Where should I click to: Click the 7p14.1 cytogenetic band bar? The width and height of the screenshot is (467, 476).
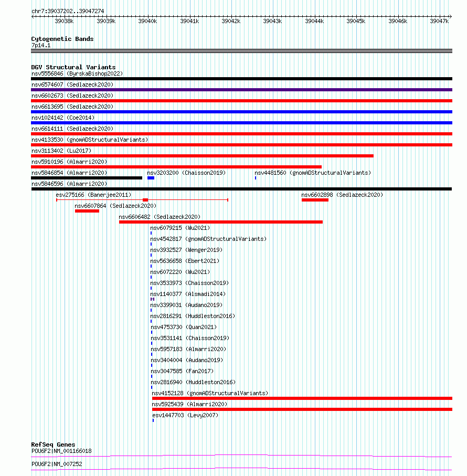point(241,51)
